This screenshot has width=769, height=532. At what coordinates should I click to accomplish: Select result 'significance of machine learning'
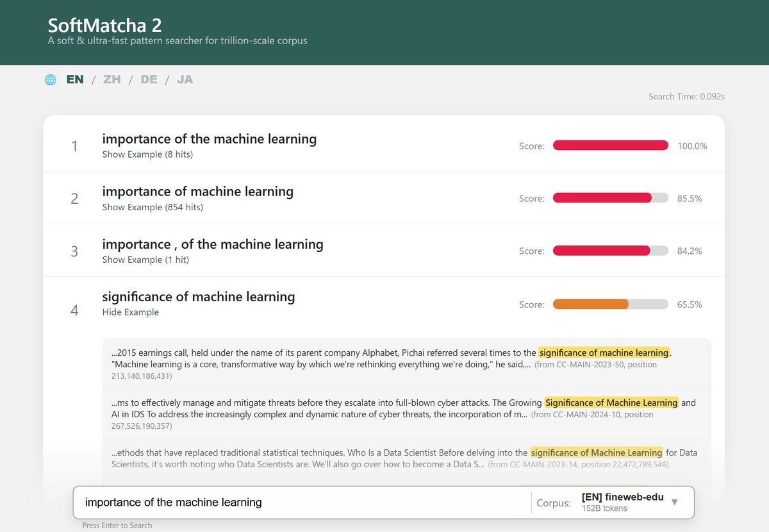199,297
